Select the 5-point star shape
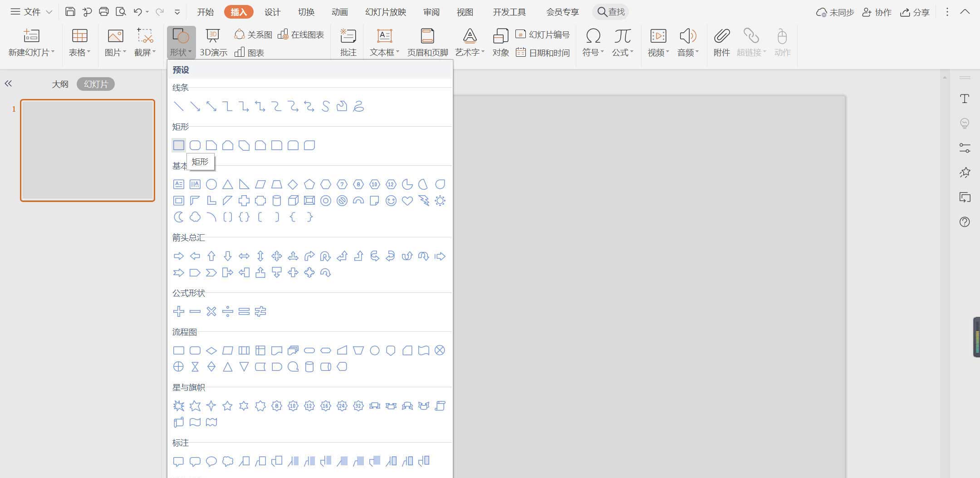This screenshot has height=478, width=980. click(x=228, y=406)
